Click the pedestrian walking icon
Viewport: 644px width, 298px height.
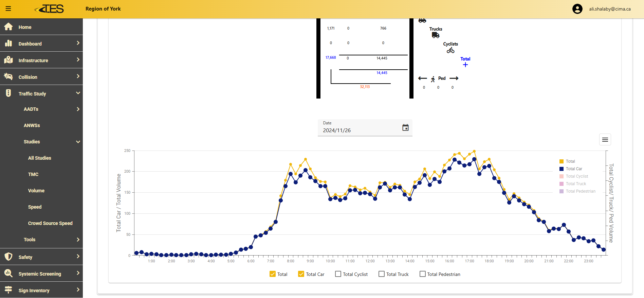coord(433,79)
